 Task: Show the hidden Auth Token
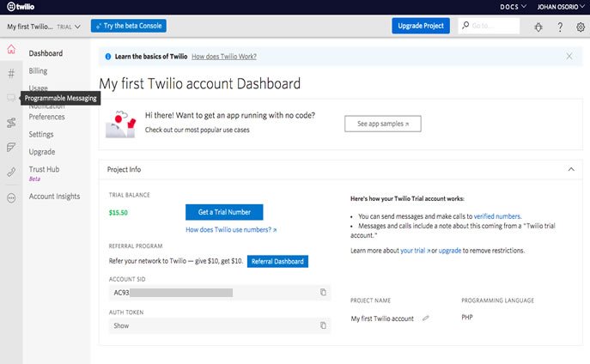[121, 325]
